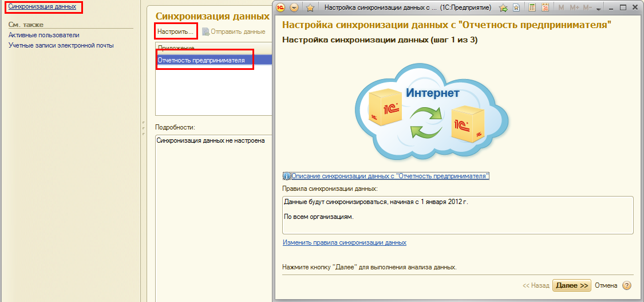Click the 1C logo icon in dialog title bar
This screenshot has width=644, height=302.
pyautogui.click(x=281, y=7)
